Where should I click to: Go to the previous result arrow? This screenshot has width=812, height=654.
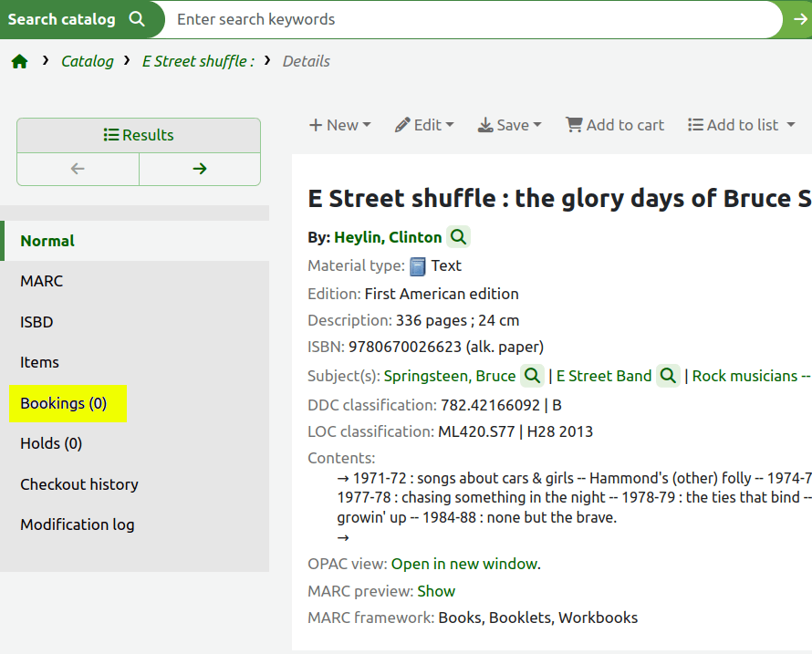78,169
